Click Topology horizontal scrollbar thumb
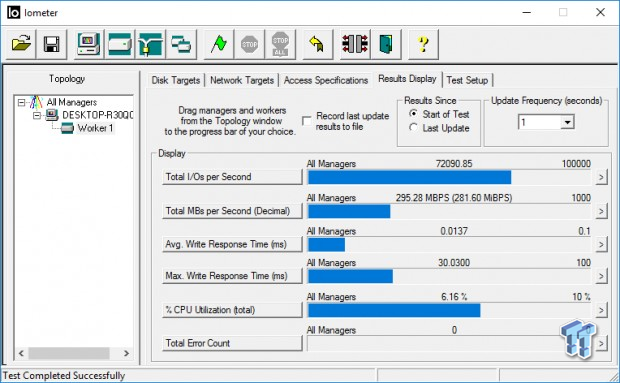Image resolution: width=620 pixels, height=383 pixels. click(68, 353)
